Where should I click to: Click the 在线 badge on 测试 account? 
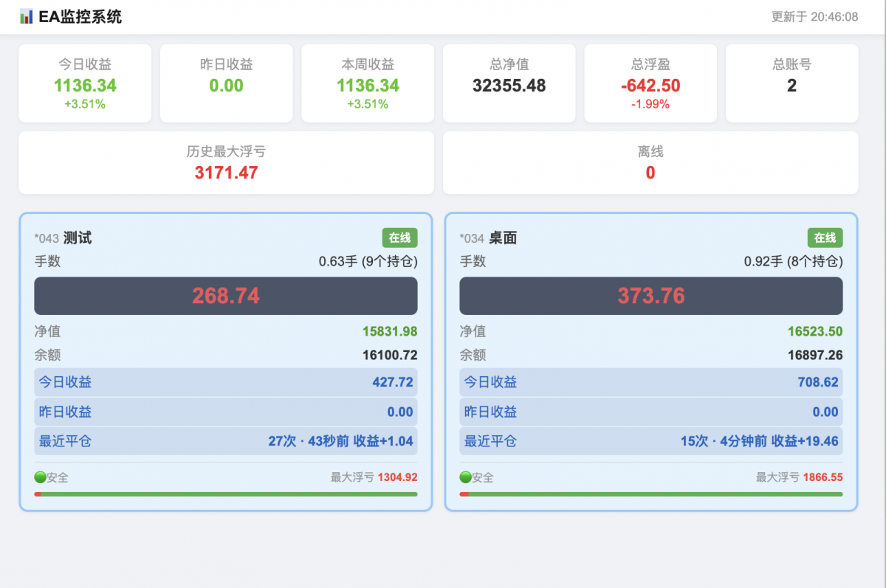[399, 238]
